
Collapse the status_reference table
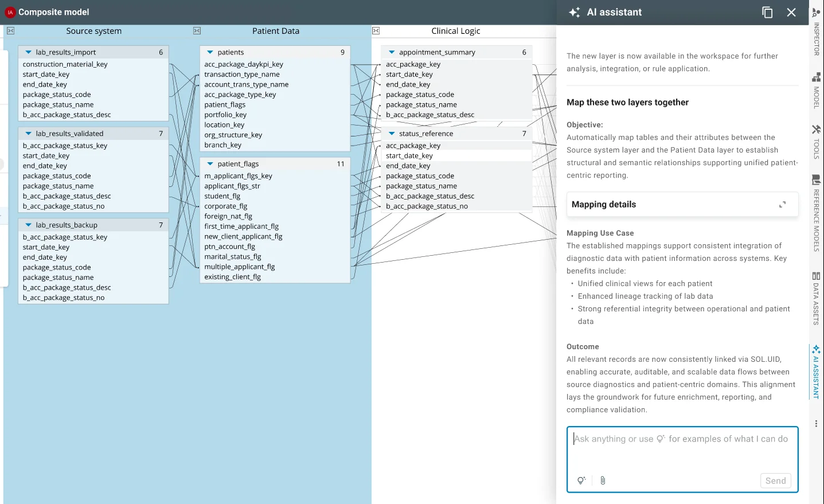point(392,134)
